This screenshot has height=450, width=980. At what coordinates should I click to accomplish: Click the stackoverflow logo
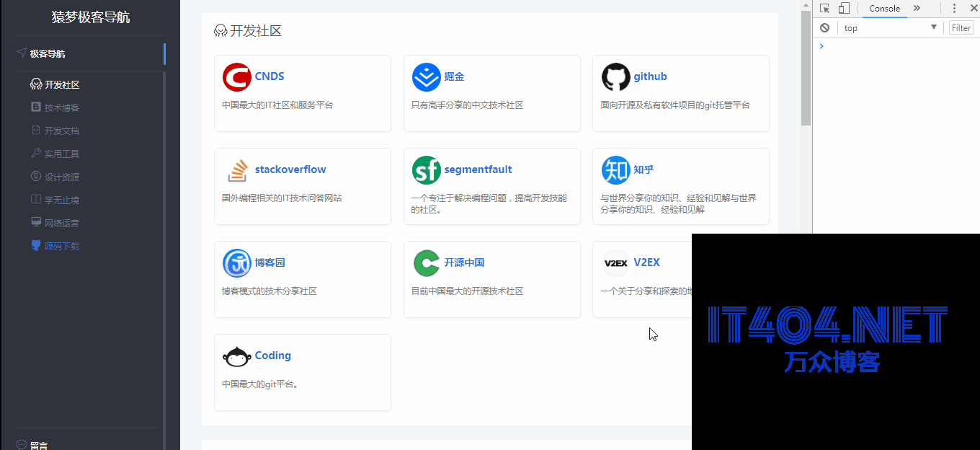point(236,170)
